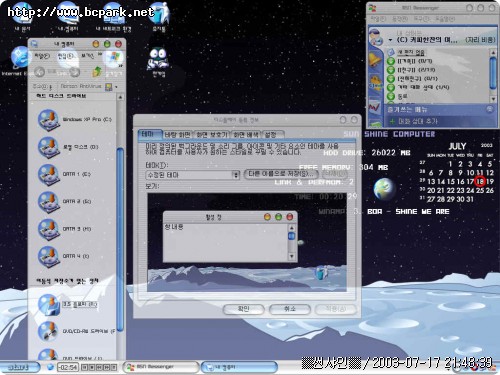The width and height of the screenshot is (500, 375).
Task: Click the globe widget left of the calendar
Action: pos(384,189)
